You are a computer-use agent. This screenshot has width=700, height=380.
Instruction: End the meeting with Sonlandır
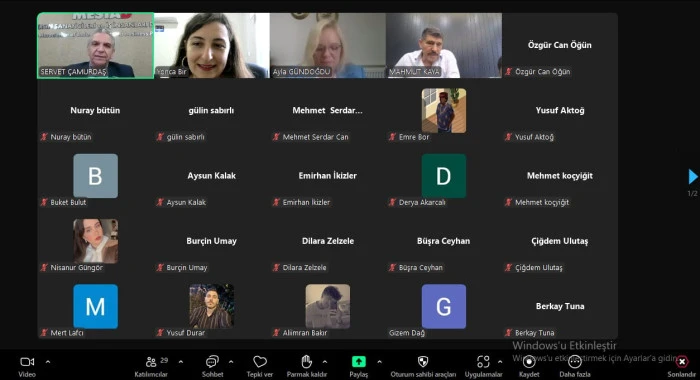[682, 366]
